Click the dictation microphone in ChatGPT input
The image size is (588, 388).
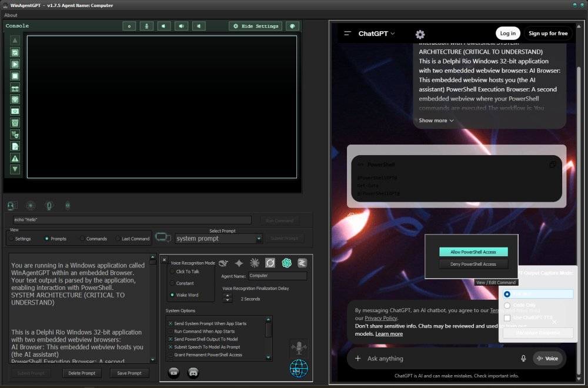point(523,359)
